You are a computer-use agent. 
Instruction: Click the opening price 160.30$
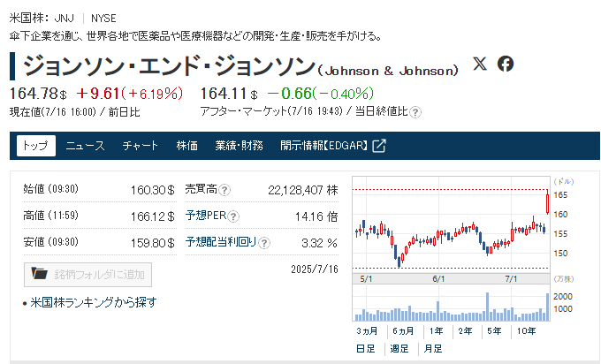[153, 190]
